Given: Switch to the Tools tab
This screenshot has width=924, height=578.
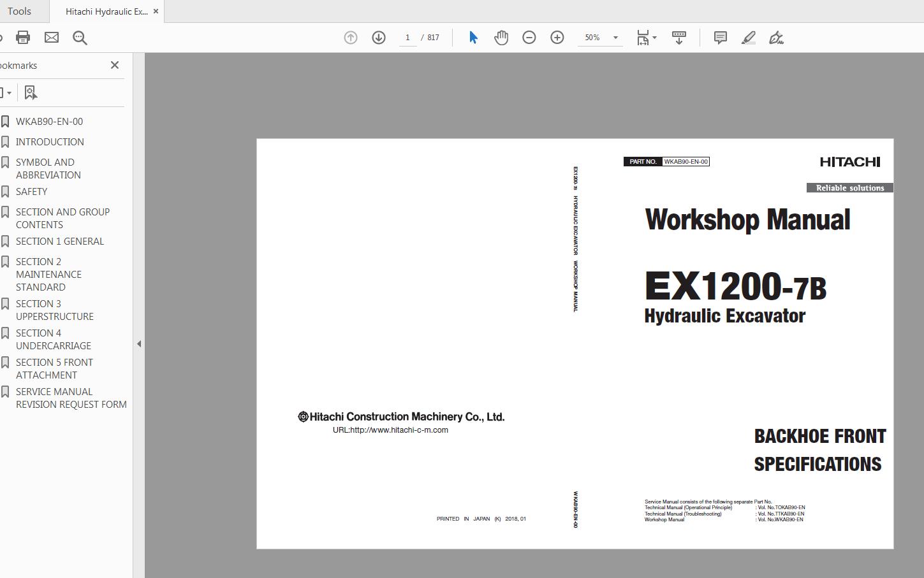Looking at the screenshot, I should click(19, 11).
